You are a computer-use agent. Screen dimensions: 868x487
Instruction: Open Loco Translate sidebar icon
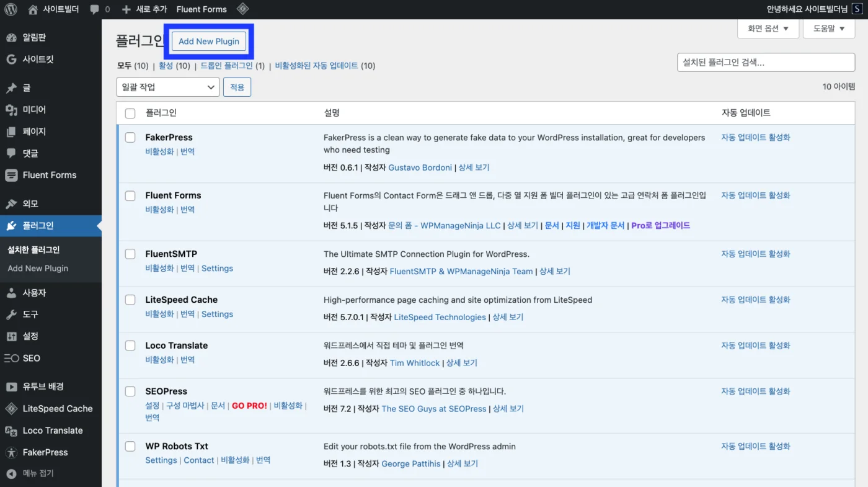click(11, 431)
